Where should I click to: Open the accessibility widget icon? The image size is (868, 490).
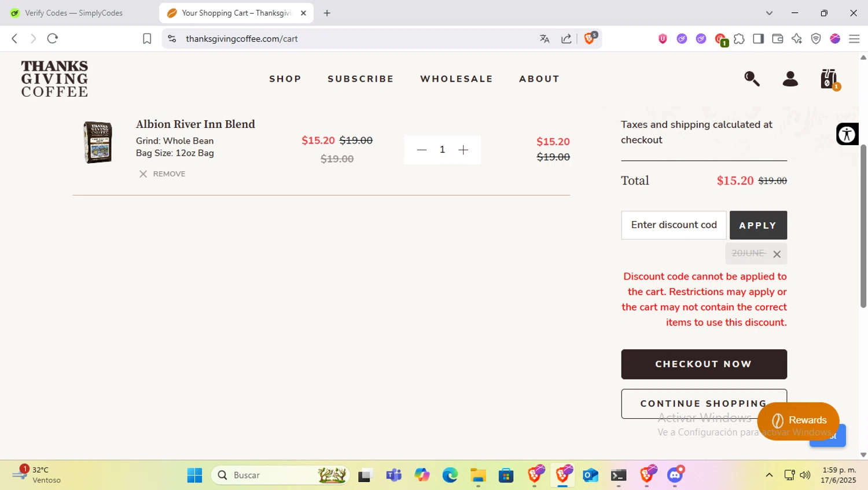(x=847, y=134)
